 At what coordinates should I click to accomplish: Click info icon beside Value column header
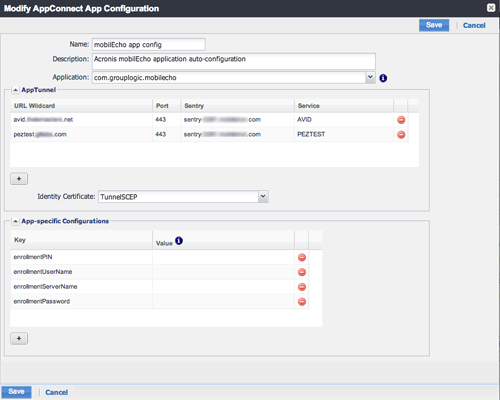[x=179, y=240]
